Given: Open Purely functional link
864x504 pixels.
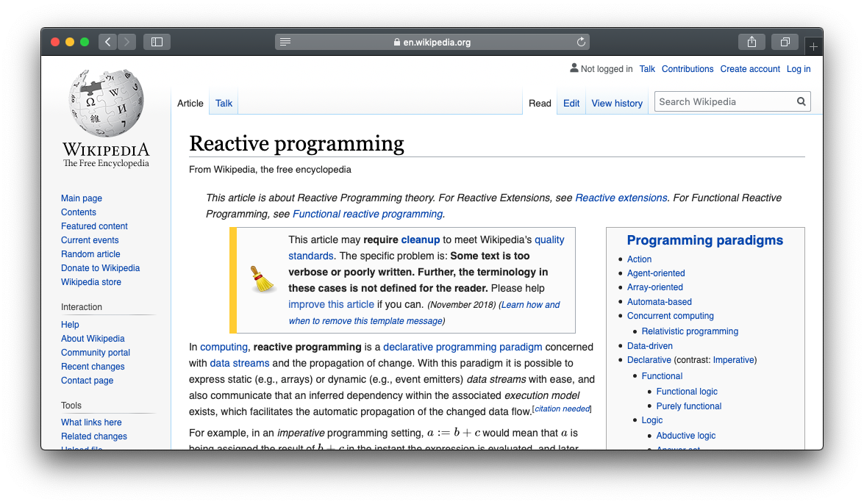Looking at the screenshot, I should pyautogui.click(x=689, y=406).
